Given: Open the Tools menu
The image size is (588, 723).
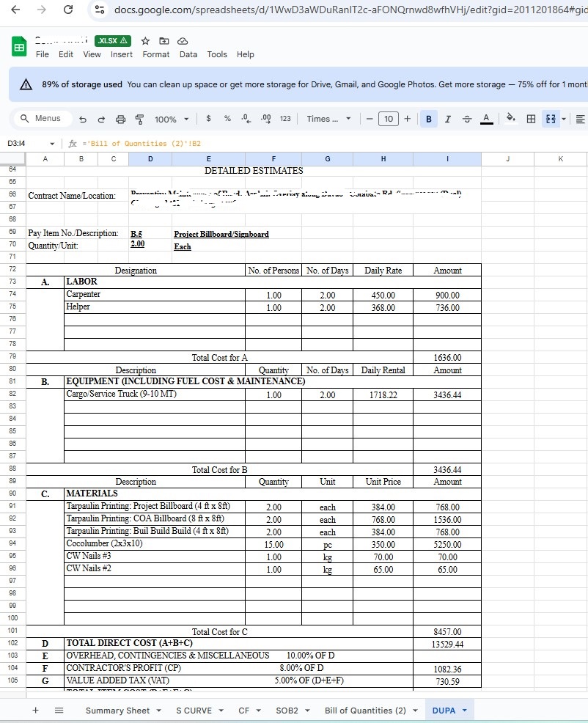Looking at the screenshot, I should tap(217, 54).
